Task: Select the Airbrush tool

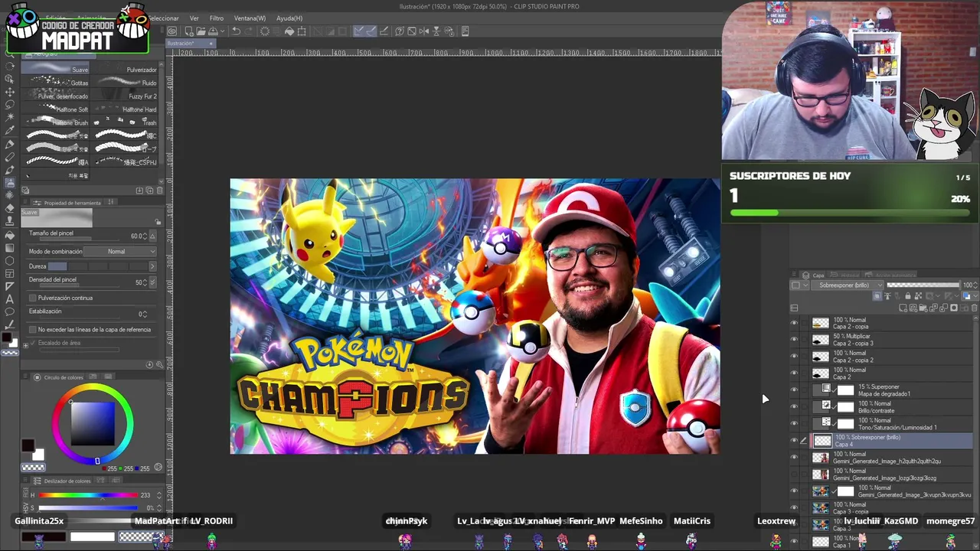Action: click(10, 182)
